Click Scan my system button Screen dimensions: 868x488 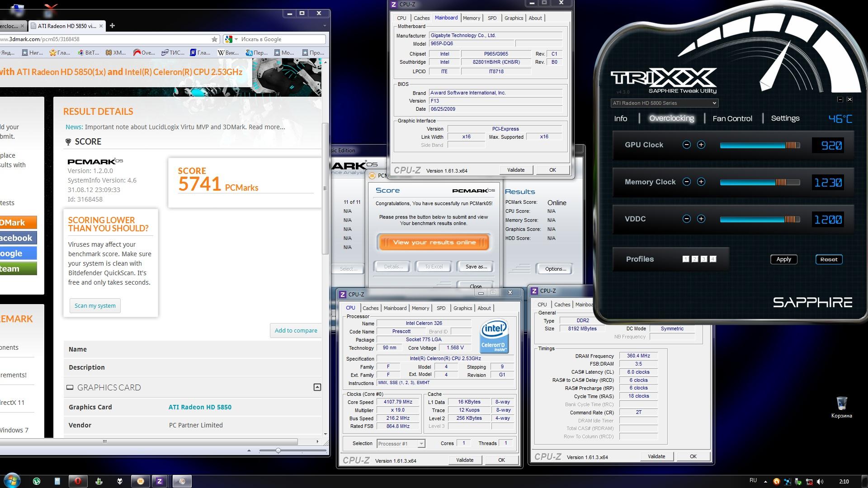95,305
